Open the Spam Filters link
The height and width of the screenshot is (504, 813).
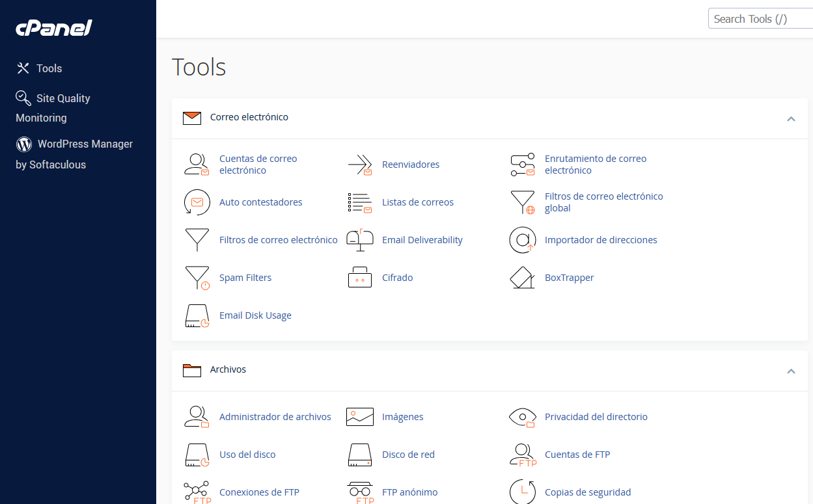(245, 278)
